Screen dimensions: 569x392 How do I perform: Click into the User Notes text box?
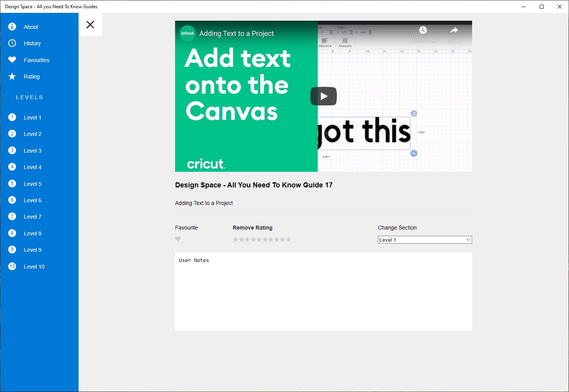(324, 292)
